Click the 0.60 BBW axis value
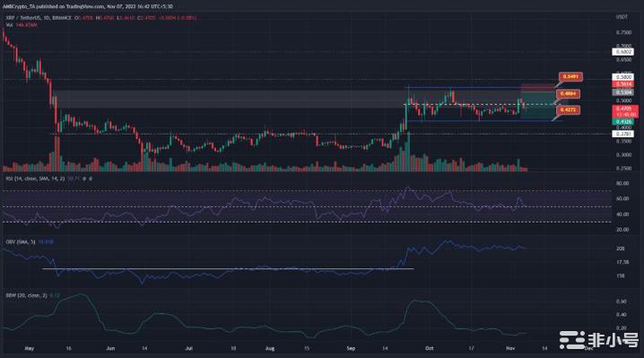Image resolution: width=644 pixels, height=358 pixels. (x=621, y=301)
